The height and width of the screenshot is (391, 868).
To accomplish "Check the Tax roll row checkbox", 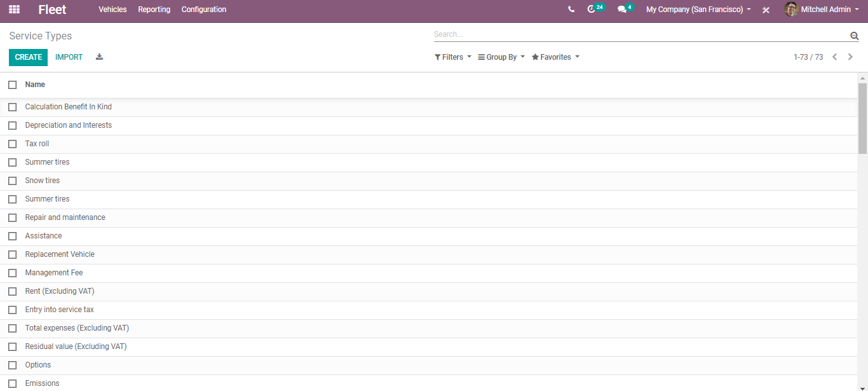I will pos(12,144).
